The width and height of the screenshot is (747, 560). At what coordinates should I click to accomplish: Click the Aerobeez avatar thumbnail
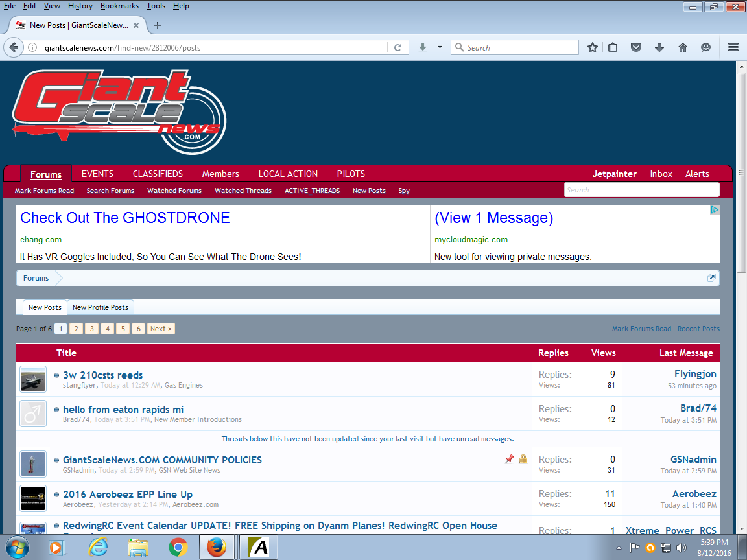(x=33, y=498)
